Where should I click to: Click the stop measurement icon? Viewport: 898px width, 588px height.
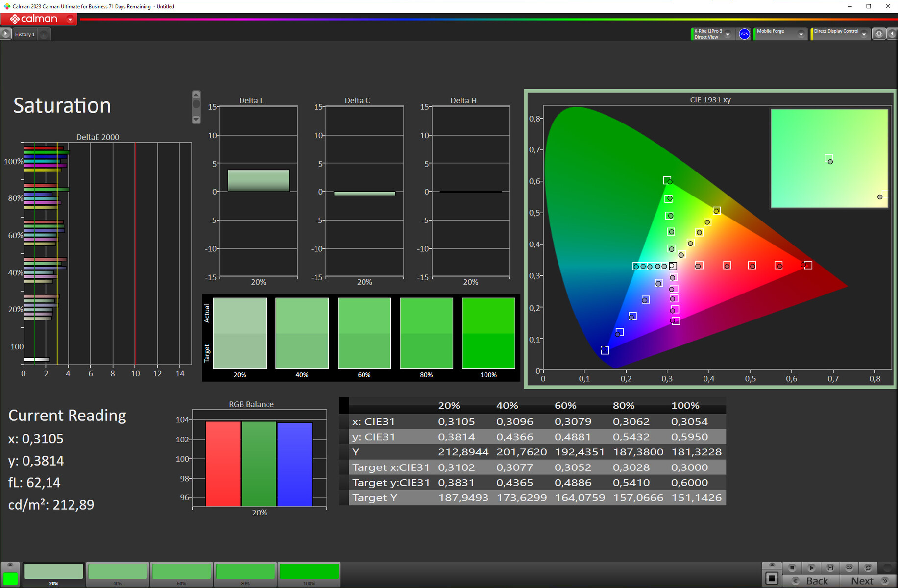(x=792, y=567)
